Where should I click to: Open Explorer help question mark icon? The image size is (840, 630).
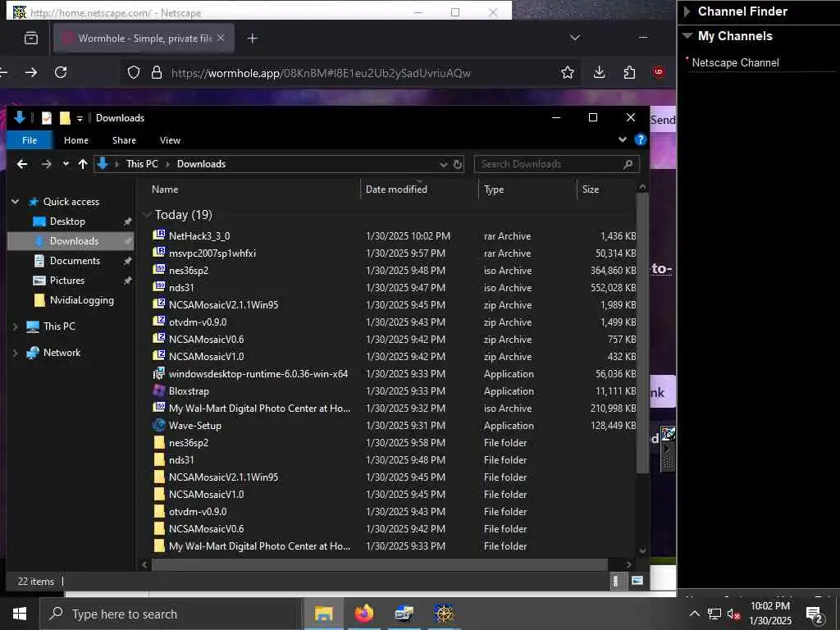(x=640, y=139)
